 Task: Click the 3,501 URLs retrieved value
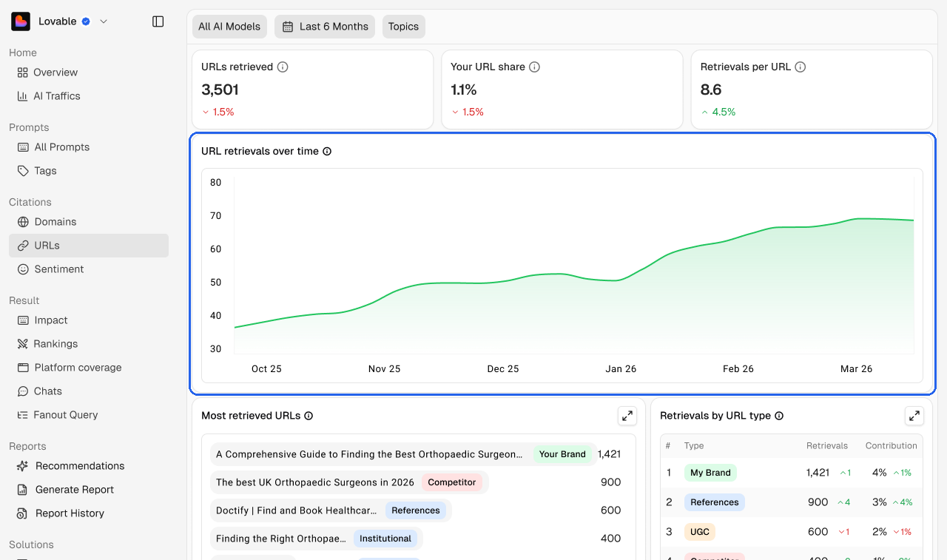pos(220,90)
